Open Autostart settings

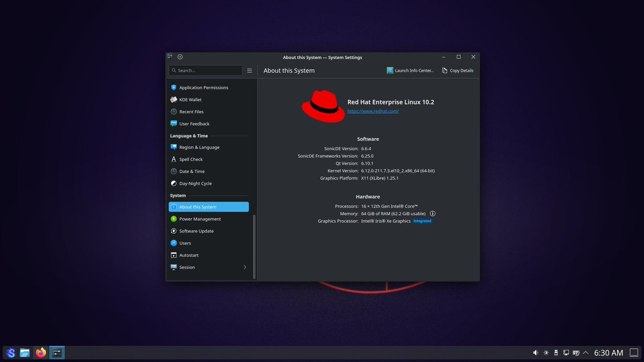(x=208, y=255)
